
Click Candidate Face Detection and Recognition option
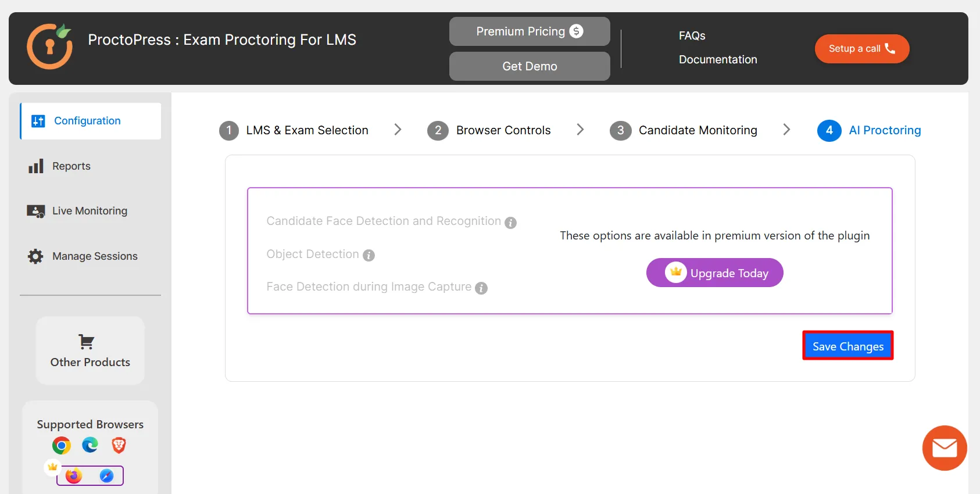tap(384, 221)
